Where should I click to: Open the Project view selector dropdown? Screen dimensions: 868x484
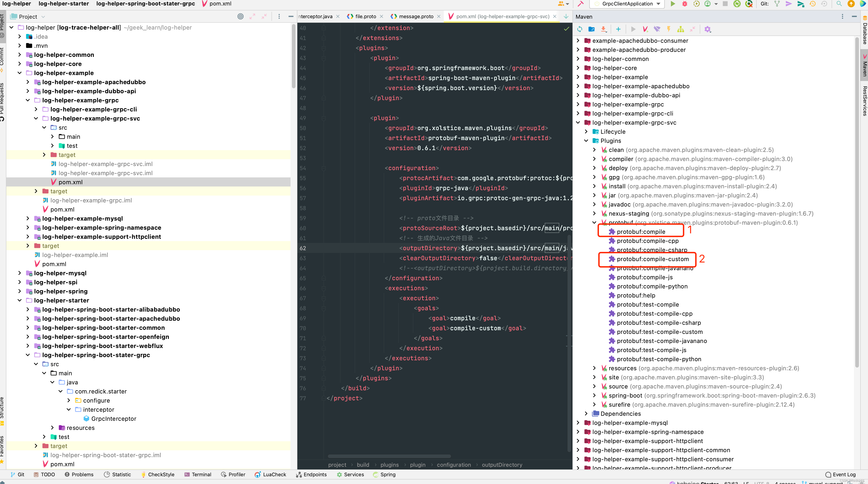pyautogui.click(x=28, y=17)
